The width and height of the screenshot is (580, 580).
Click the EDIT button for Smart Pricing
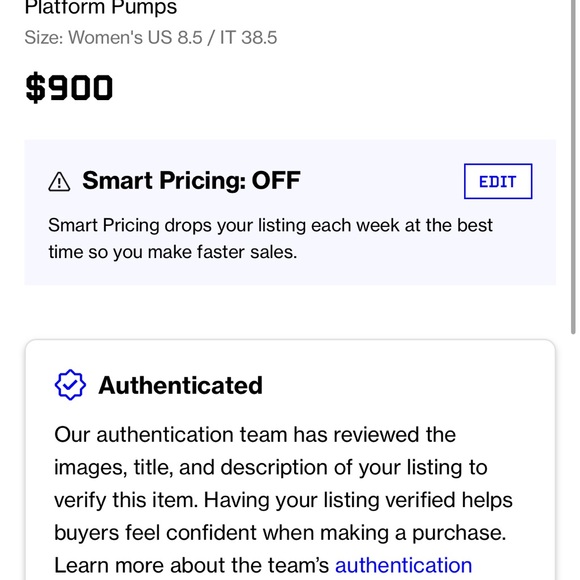tap(498, 181)
